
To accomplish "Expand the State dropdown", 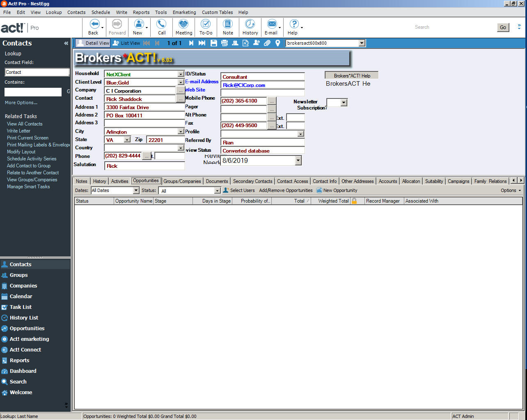I will click(x=127, y=140).
